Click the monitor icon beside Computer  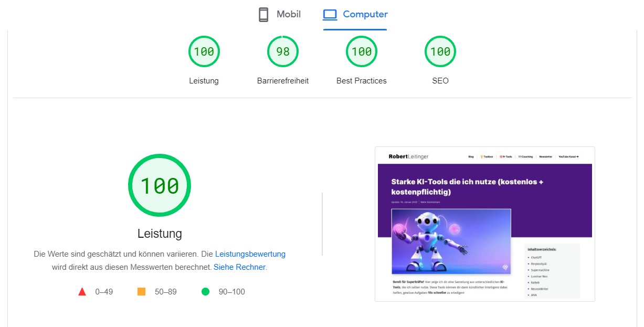pyautogui.click(x=330, y=14)
